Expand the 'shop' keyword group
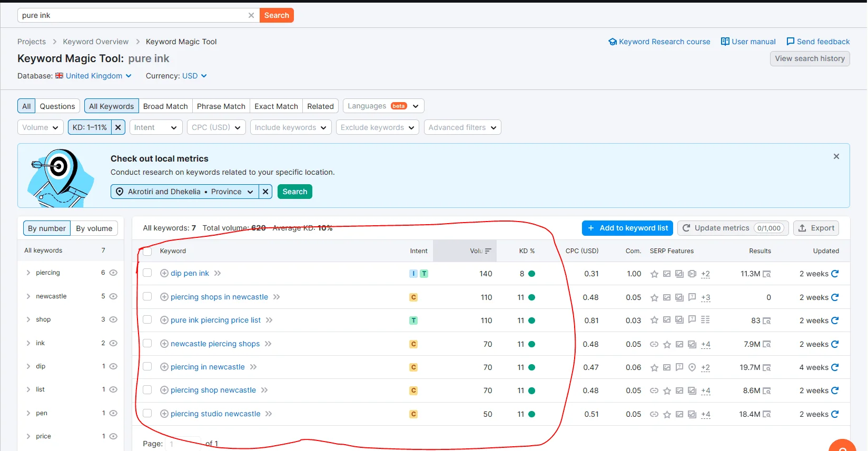Image resolution: width=868 pixels, height=451 pixels. [x=28, y=319]
